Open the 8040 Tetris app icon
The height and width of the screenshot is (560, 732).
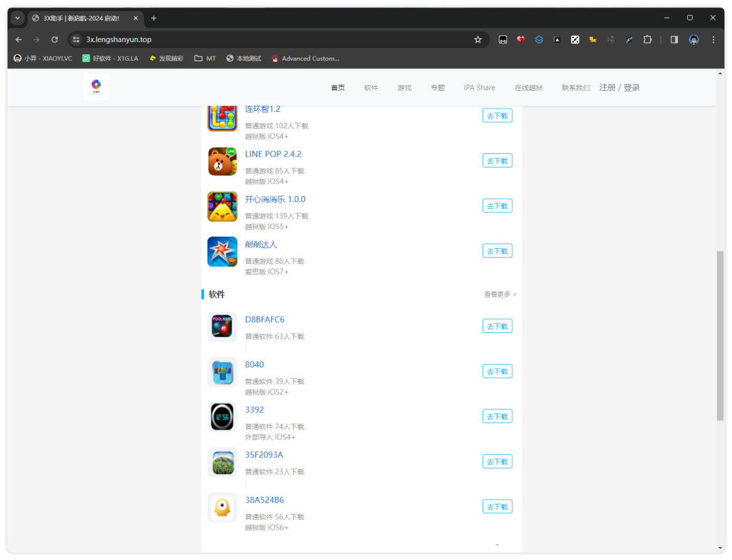[222, 372]
